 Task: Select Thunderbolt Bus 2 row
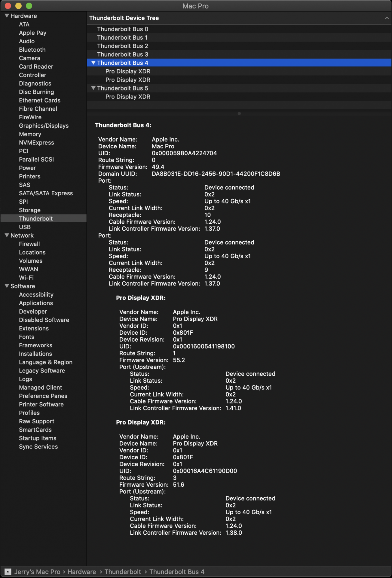point(239,46)
